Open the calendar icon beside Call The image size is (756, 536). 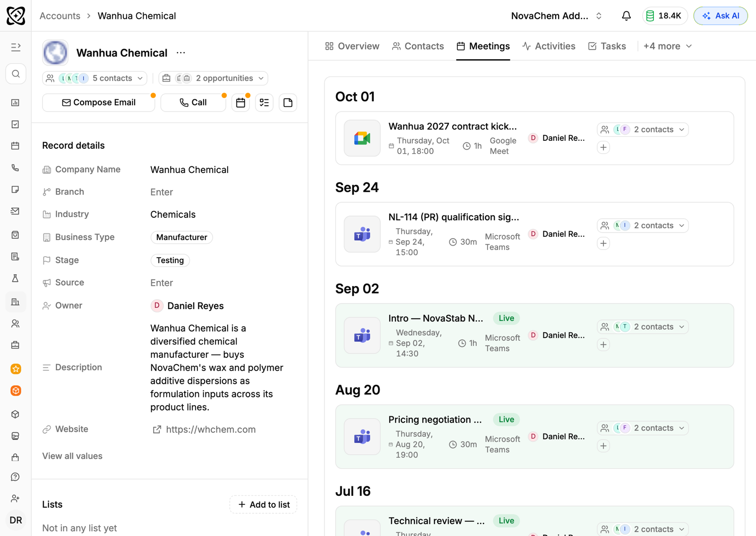coord(241,103)
